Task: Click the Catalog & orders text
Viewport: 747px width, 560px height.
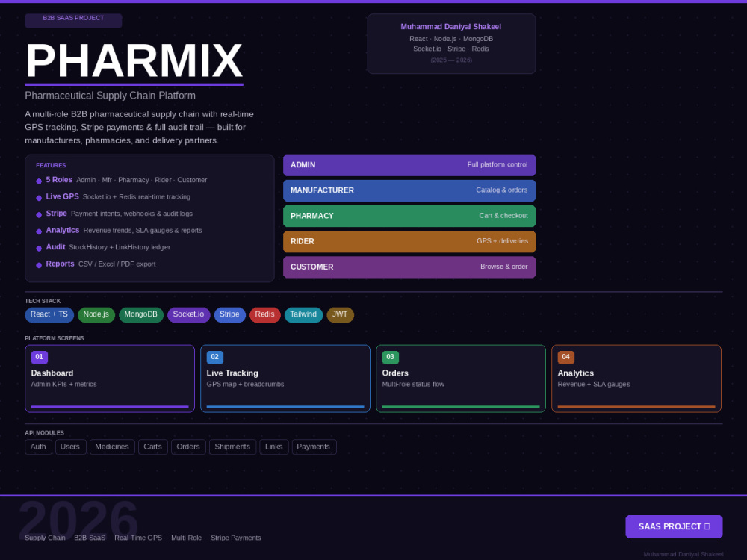Action: (x=502, y=190)
